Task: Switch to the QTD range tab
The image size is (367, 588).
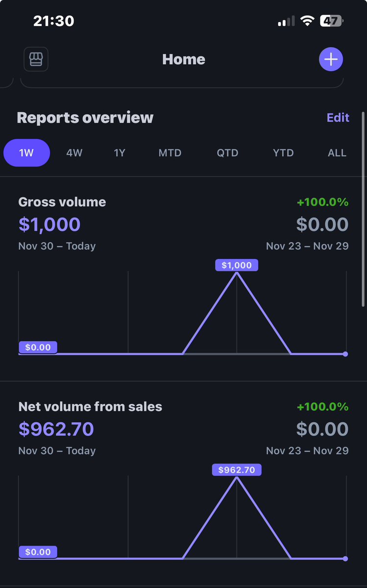Action: 227,153
